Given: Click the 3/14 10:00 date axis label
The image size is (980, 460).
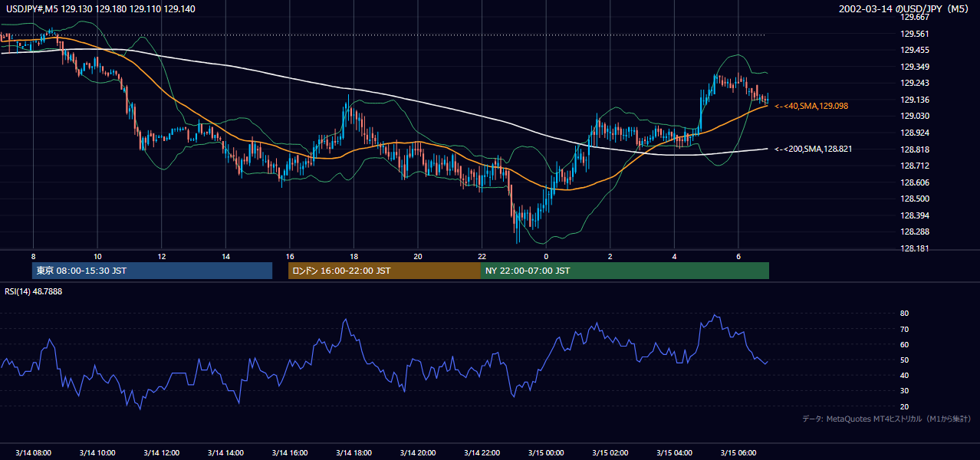Looking at the screenshot, I should [x=97, y=453].
